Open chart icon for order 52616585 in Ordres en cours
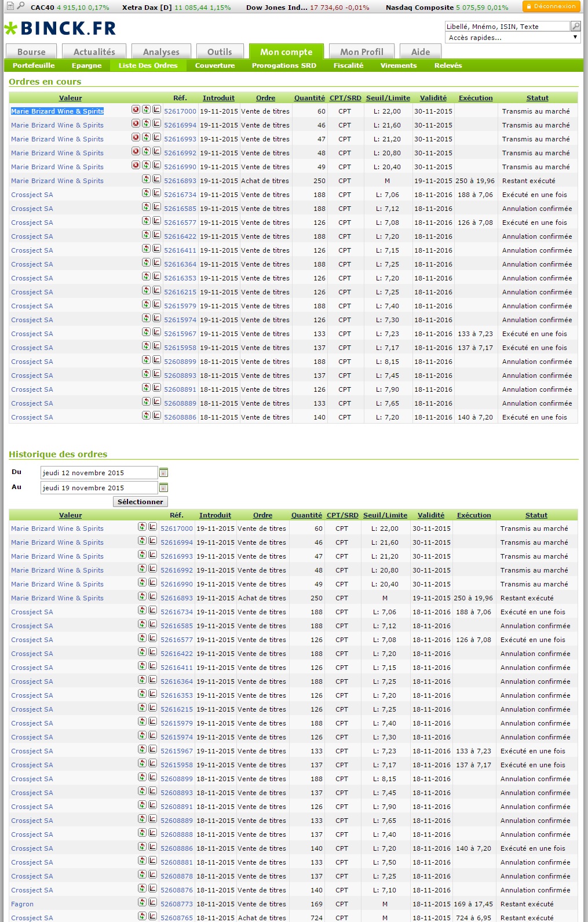 (x=156, y=207)
